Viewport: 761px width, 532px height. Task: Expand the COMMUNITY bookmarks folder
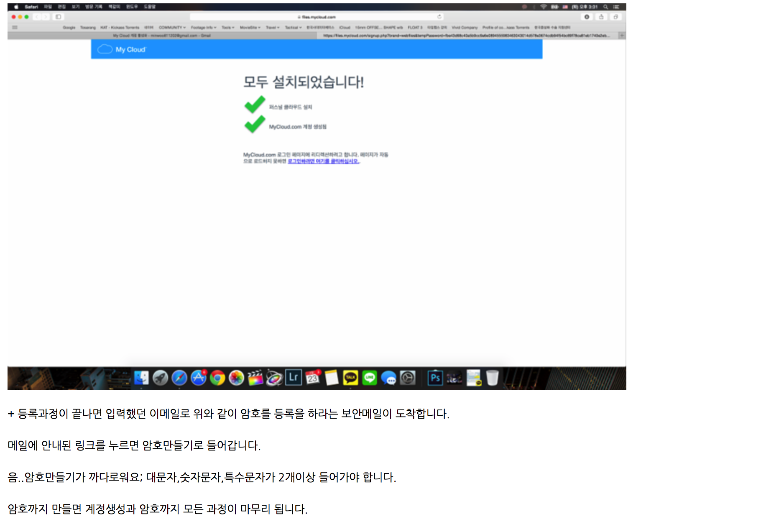point(172,28)
